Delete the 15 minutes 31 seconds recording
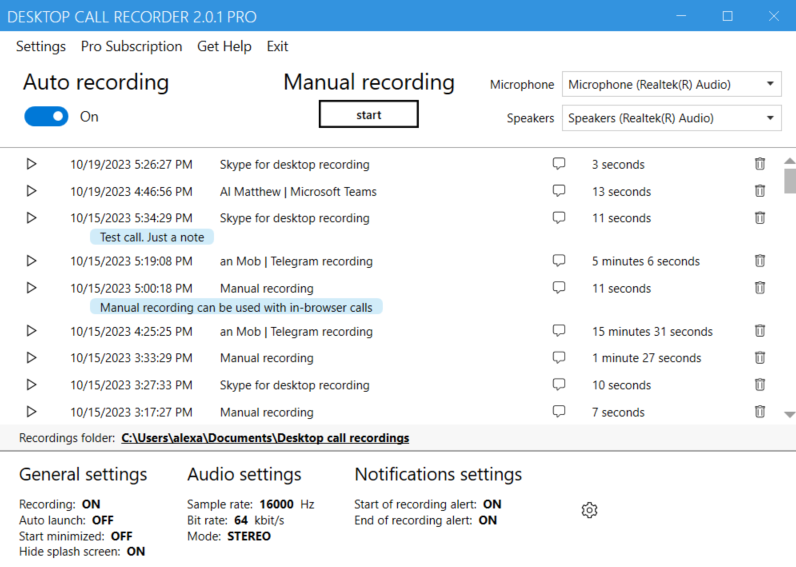The width and height of the screenshot is (796, 567). pyautogui.click(x=760, y=331)
